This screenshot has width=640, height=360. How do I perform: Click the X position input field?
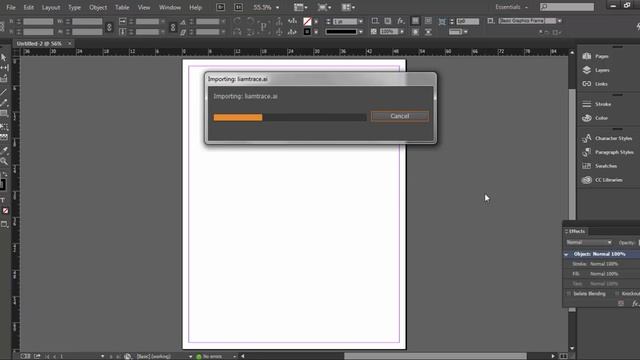click(x=38, y=21)
